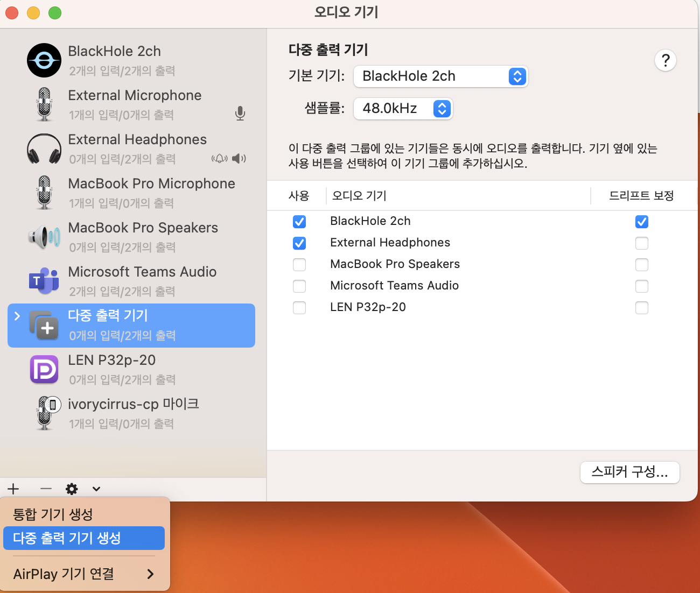The width and height of the screenshot is (700, 593).
Task: Click the Microsoft Teams Audio icon
Action: point(44,281)
